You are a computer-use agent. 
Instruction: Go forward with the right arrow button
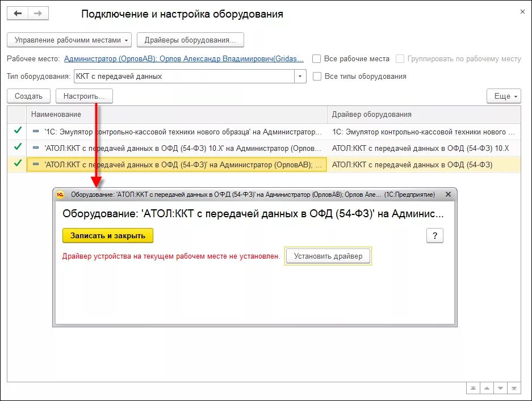(x=38, y=13)
